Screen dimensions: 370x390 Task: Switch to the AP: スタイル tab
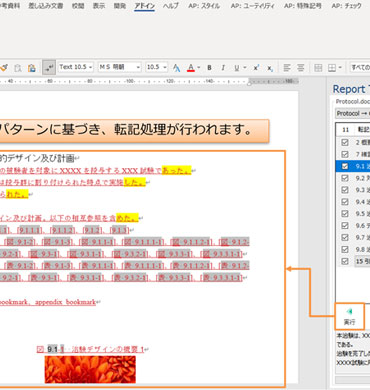(x=204, y=6)
